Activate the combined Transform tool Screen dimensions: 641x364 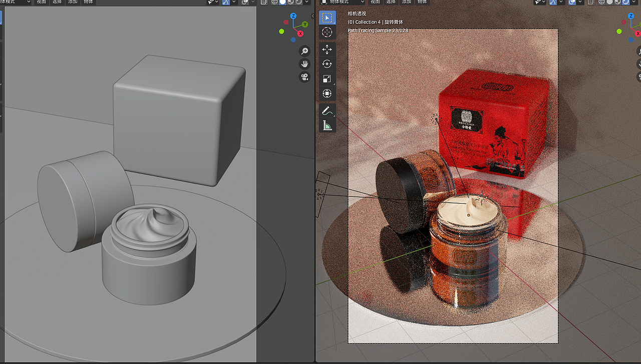click(327, 94)
